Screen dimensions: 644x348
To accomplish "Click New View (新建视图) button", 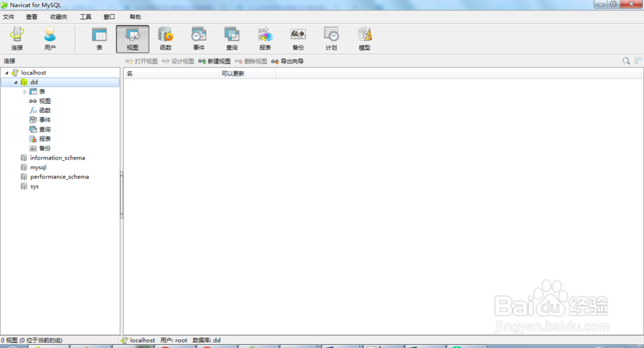I will click(214, 61).
